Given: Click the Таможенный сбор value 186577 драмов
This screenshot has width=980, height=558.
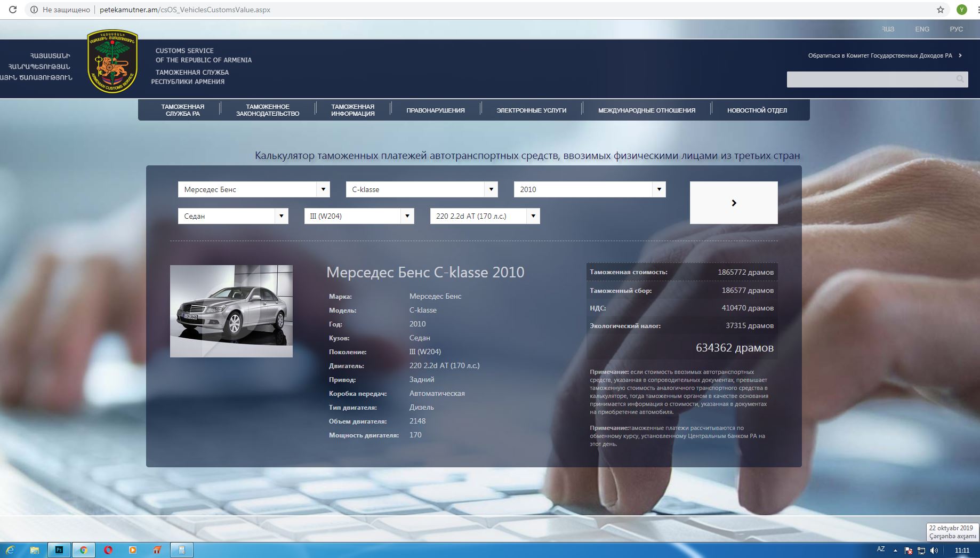Looking at the screenshot, I should pyautogui.click(x=748, y=290).
